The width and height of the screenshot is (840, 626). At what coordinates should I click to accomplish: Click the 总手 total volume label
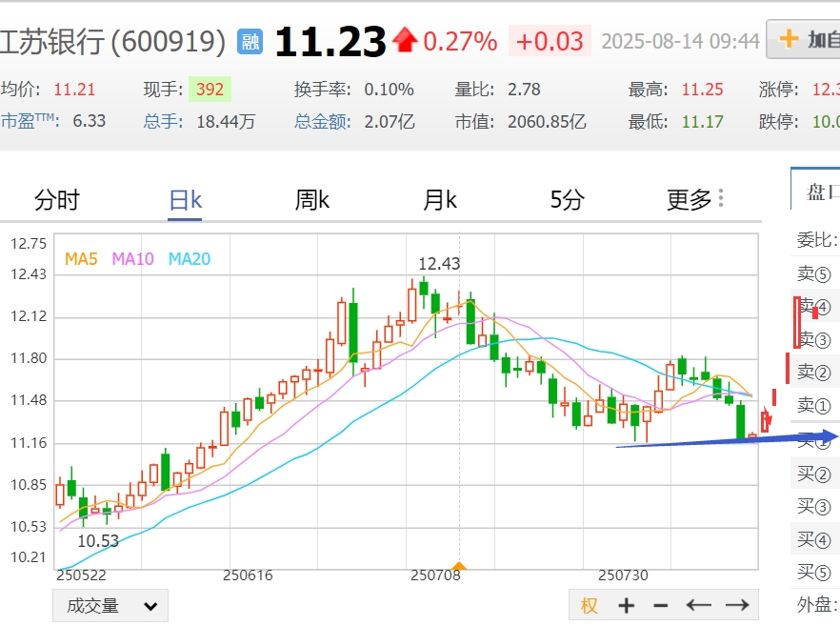coord(164,122)
